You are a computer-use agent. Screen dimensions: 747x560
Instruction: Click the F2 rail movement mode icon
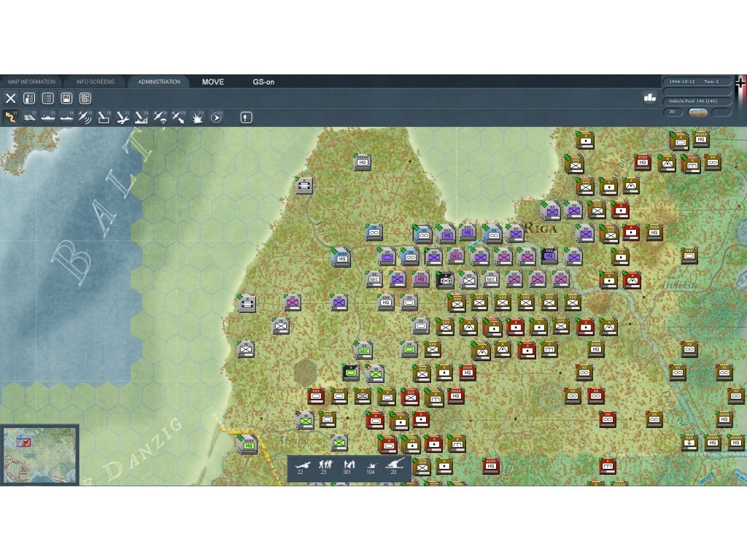coord(30,117)
